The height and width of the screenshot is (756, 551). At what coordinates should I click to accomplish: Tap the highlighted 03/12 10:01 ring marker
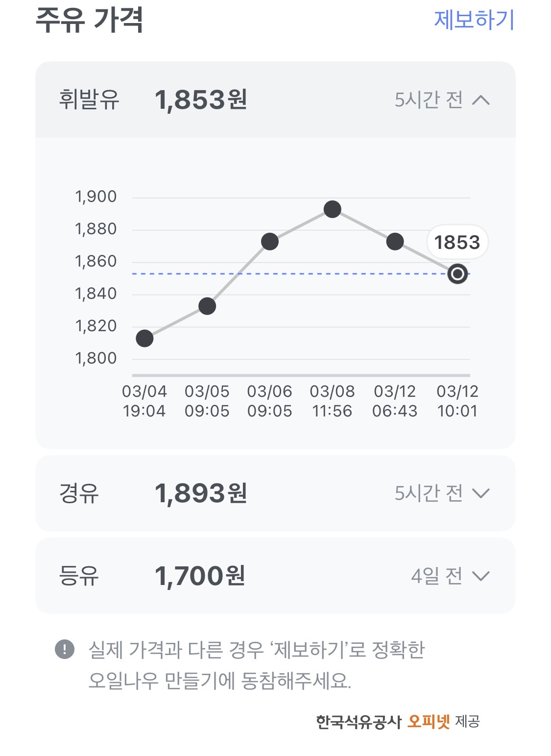click(457, 274)
